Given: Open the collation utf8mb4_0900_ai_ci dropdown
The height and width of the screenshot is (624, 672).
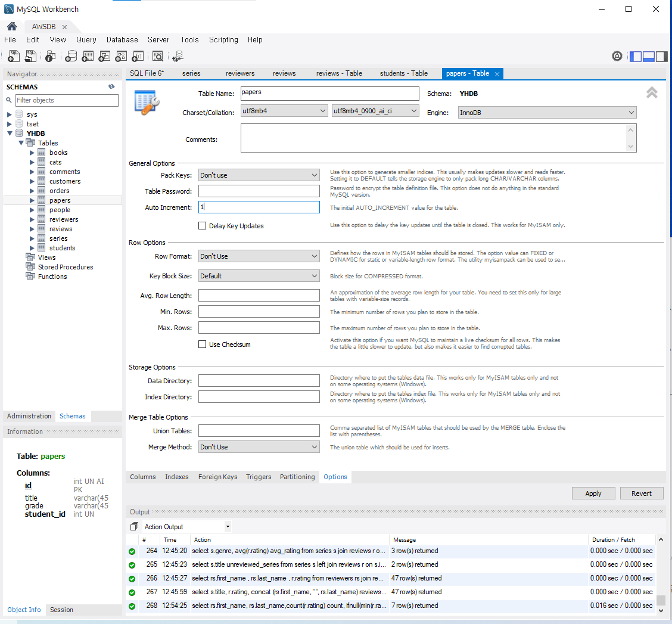Looking at the screenshot, I should pos(375,111).
